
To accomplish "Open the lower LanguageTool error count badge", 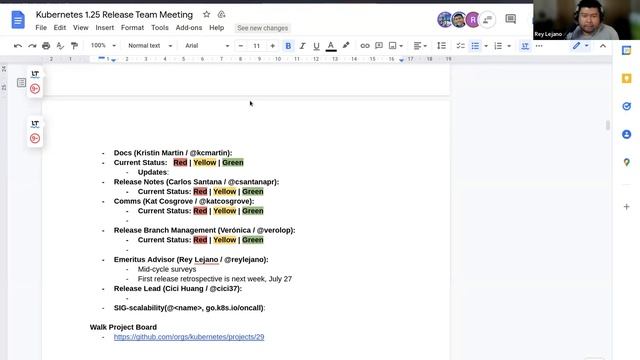I will (x=35, y=138).
